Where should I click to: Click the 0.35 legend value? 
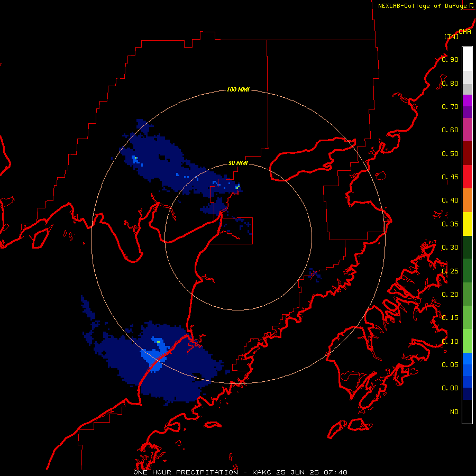click(x=450, y=224)
